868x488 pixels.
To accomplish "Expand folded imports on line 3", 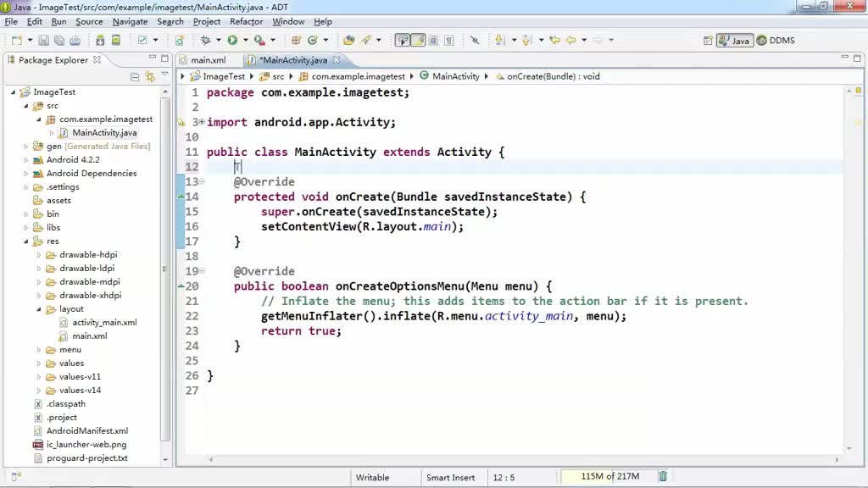I will point(202,122).
